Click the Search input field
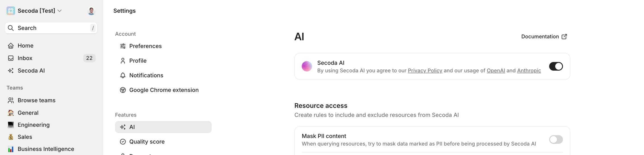This screenshot has width=644, height=155. point(51,28)
